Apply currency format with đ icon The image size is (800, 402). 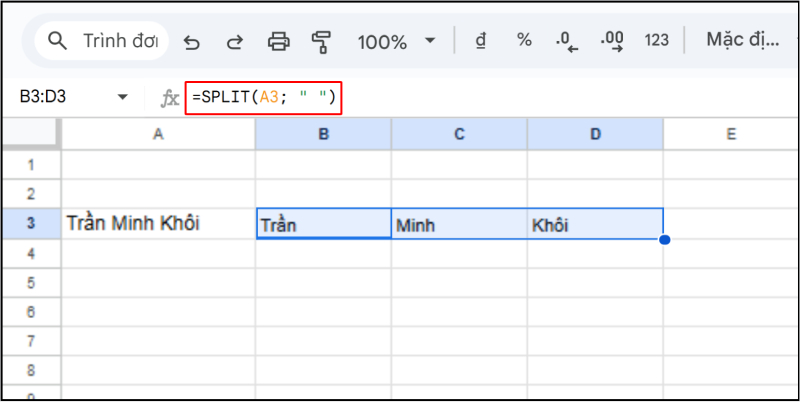[x=481, y=41]
